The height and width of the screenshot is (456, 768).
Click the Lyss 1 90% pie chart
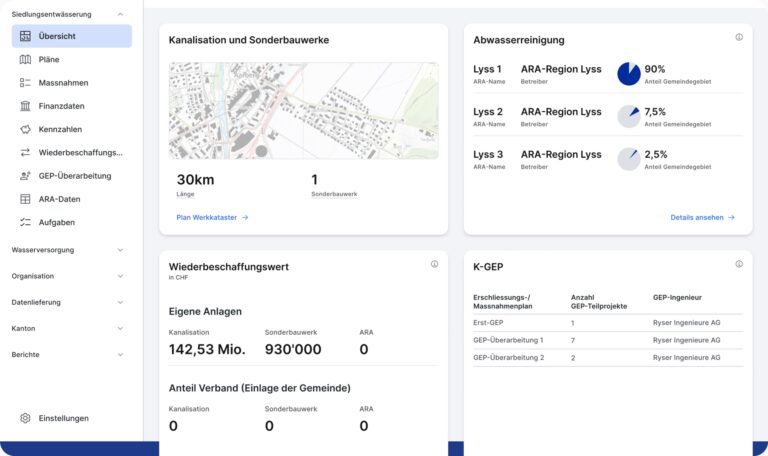click(628, 74)
